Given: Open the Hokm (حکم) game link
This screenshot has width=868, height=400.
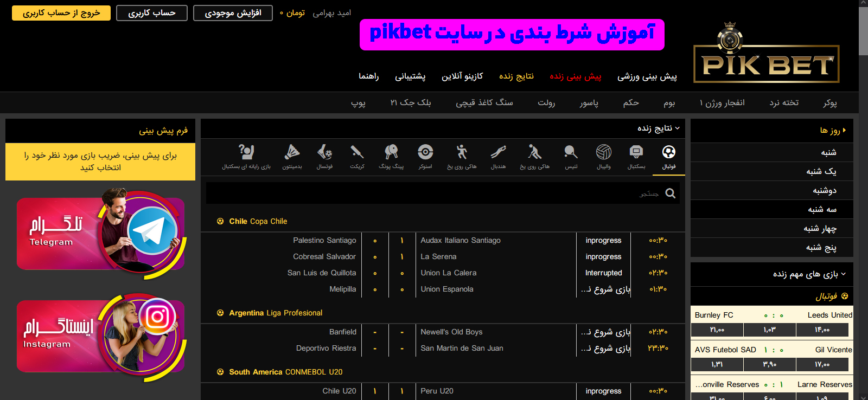Looking at the screenshot, I should [631, 102].
